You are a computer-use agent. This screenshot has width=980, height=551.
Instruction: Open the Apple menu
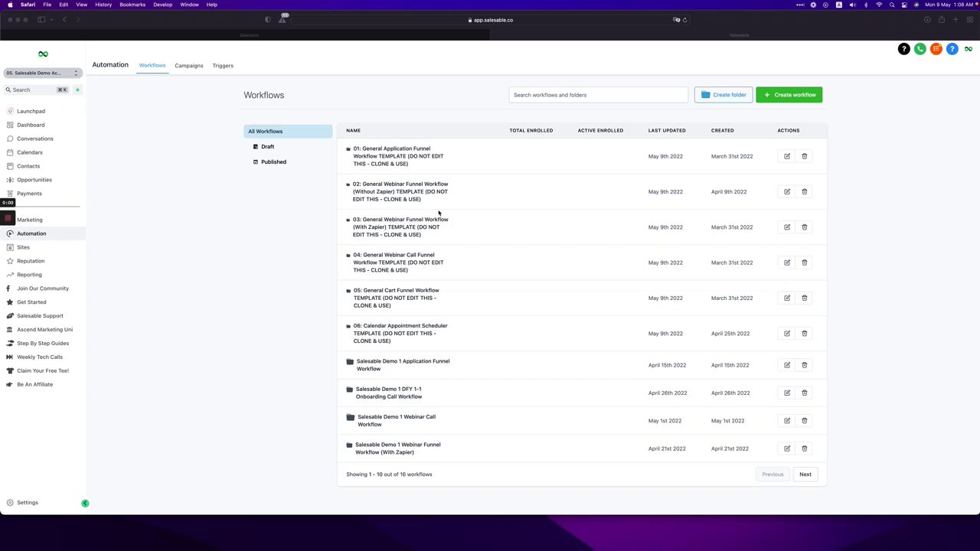tap(10, 5)
